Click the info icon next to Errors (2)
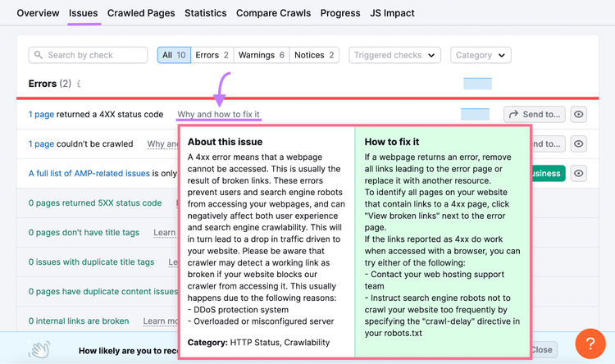Screen dimensions: 615x364 point(79,84)
